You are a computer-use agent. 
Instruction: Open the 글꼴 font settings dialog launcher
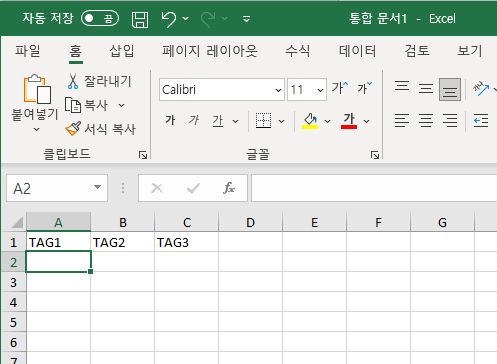point(375,155)
